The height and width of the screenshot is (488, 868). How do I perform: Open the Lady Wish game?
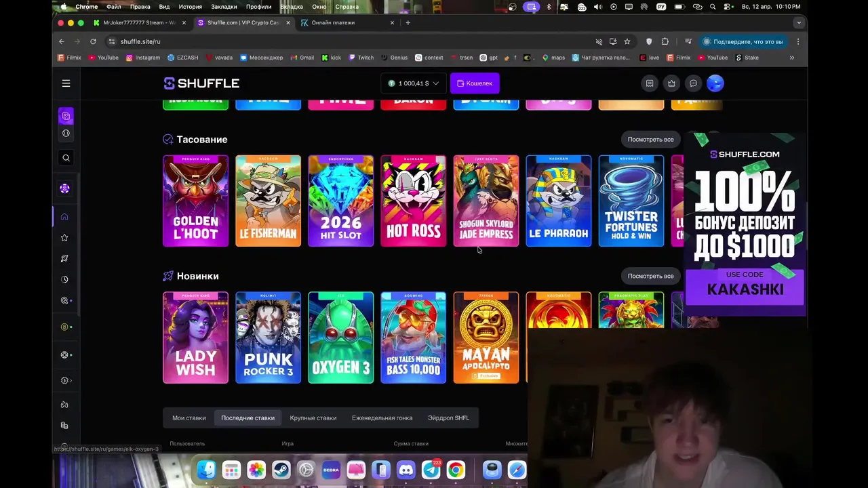coord(195,338)
